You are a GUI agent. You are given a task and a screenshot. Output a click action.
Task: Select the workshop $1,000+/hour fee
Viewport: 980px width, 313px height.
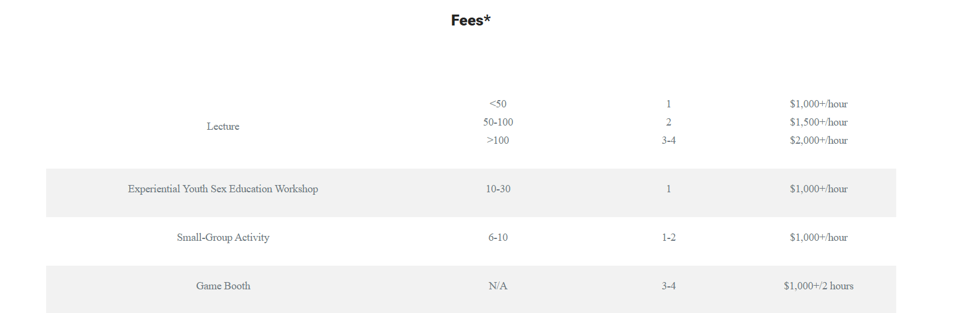coord(818,189)
